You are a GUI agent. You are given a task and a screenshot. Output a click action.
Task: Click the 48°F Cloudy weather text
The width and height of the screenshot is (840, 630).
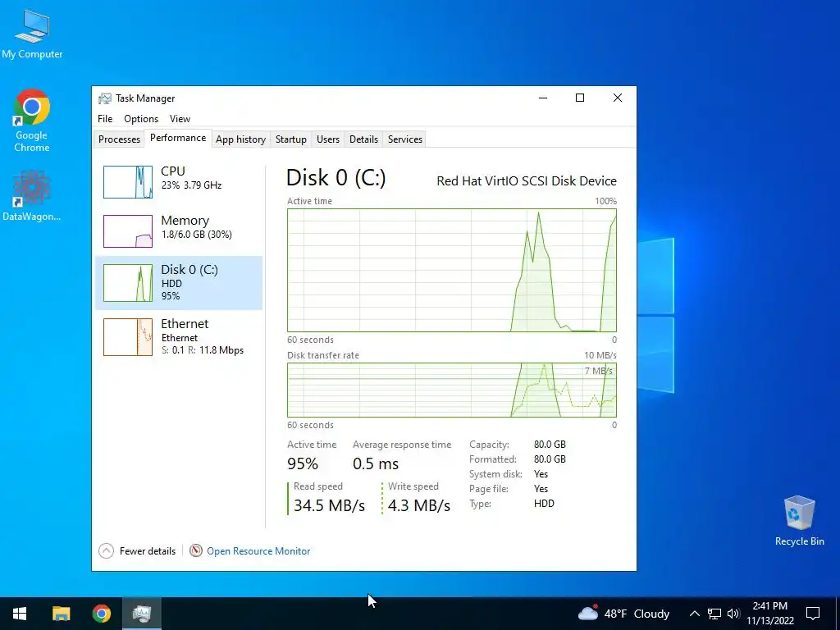click(x=637, y=614)
